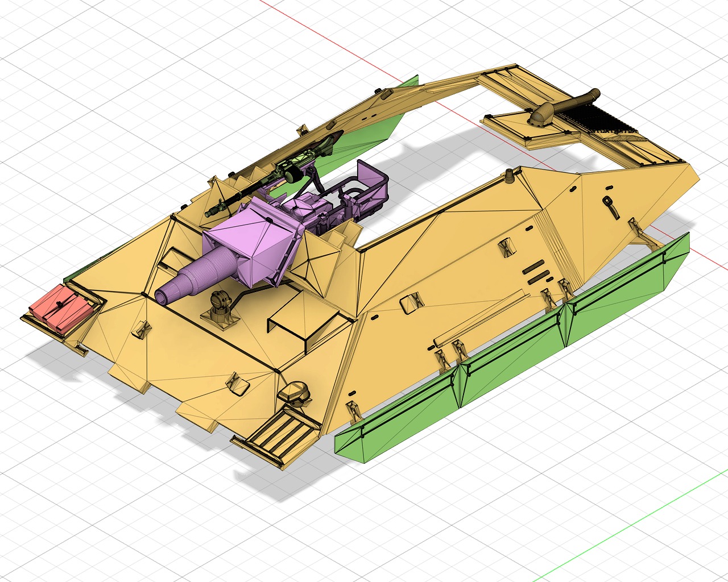Image resolution: width=728 pixels, height=582 pixels.
Task: Select the hook-shaped latch on the rear side plate
Action: (x=612, y=206)
